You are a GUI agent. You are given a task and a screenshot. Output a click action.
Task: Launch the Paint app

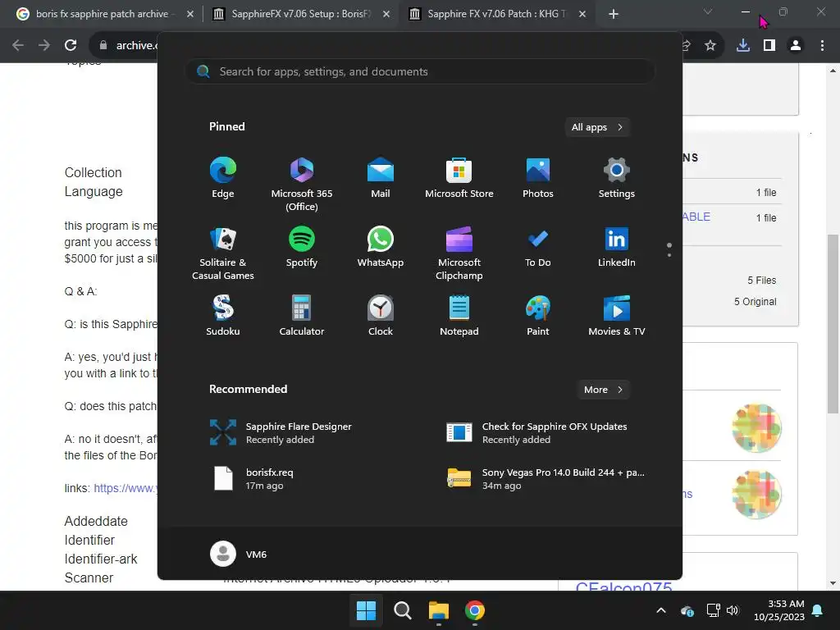[x=538, y=316]
